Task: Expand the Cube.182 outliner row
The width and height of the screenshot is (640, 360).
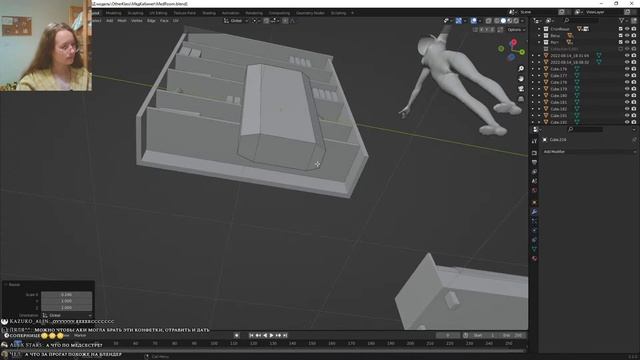Action: (539, 109)
